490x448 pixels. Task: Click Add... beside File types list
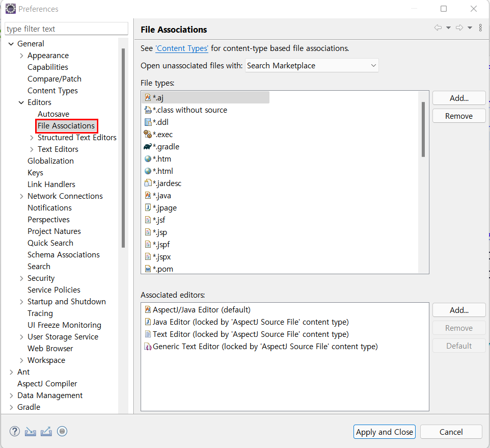(x=459, y=98)
